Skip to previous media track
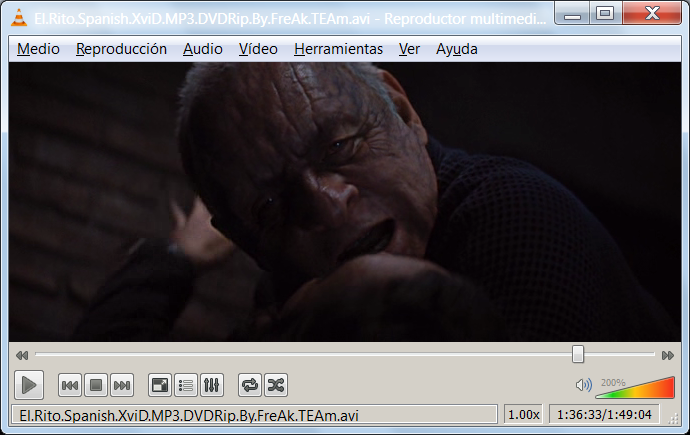Screen dimensions: 690x435 pyautogui.click(x=70, y=385)
